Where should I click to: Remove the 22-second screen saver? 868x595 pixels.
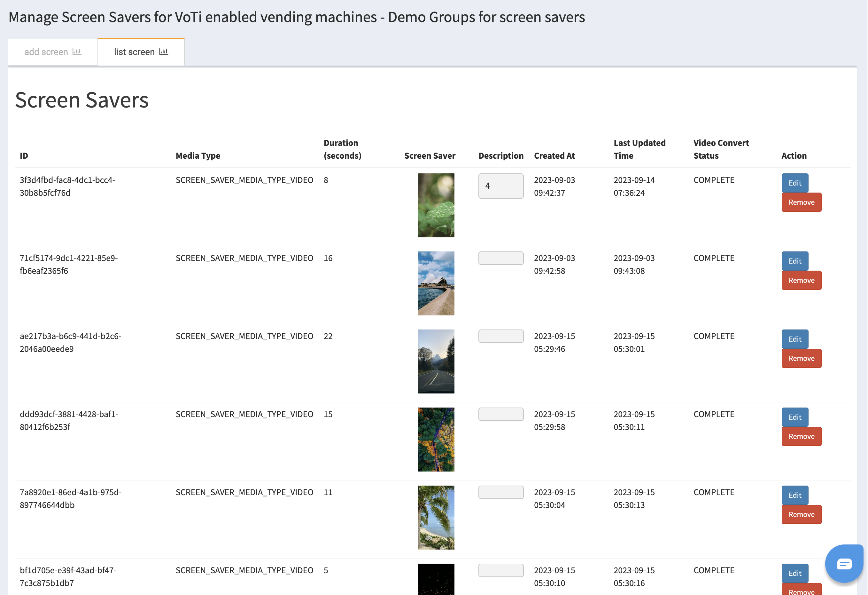tap(801, 358)
